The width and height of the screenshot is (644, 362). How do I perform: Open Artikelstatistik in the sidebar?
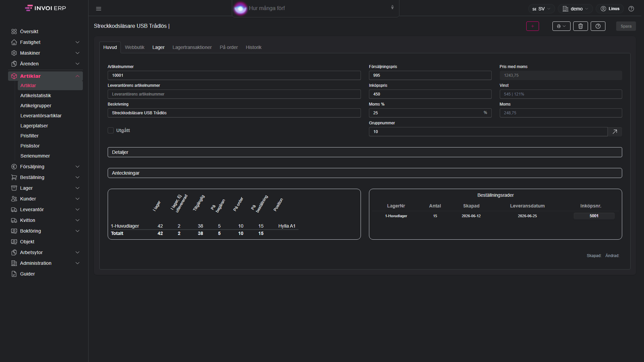(50, 96)
